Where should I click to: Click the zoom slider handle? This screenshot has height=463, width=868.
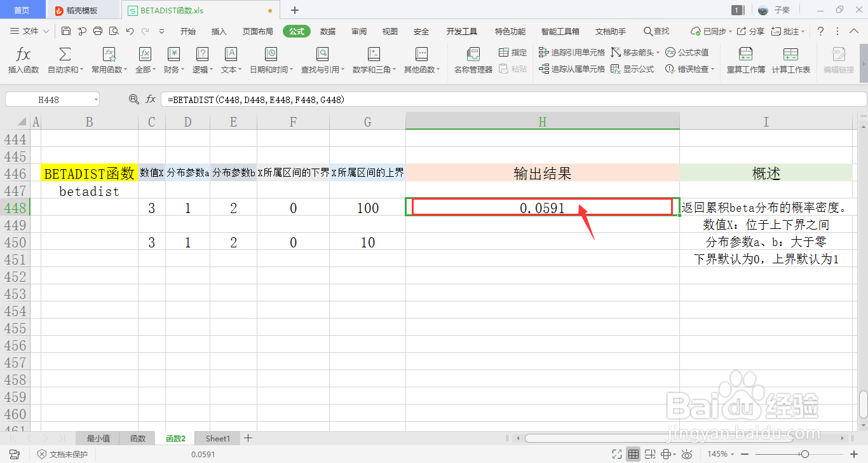pos(805,454)
